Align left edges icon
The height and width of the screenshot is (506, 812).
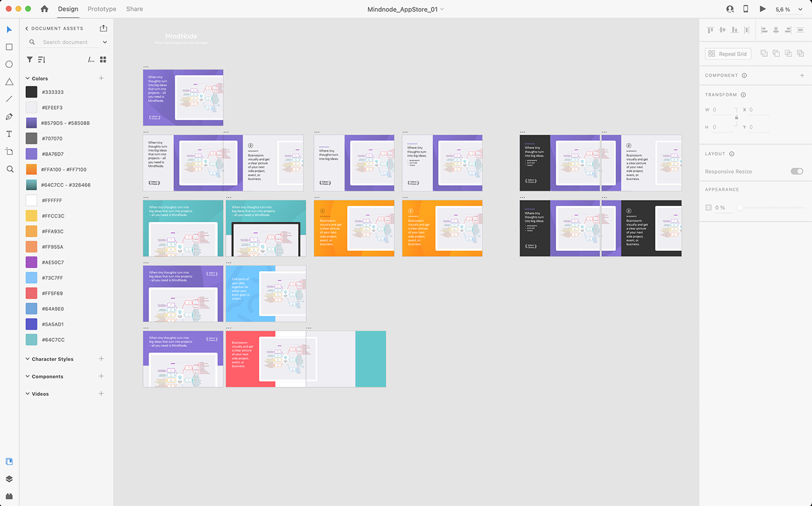pos(764,30)
